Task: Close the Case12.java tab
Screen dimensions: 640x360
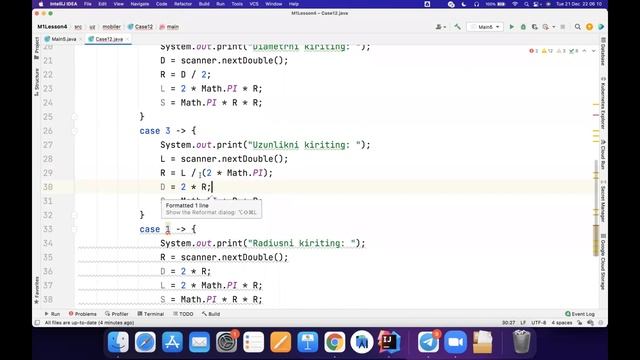Action: pyautogui.click(x=127, y=39)
